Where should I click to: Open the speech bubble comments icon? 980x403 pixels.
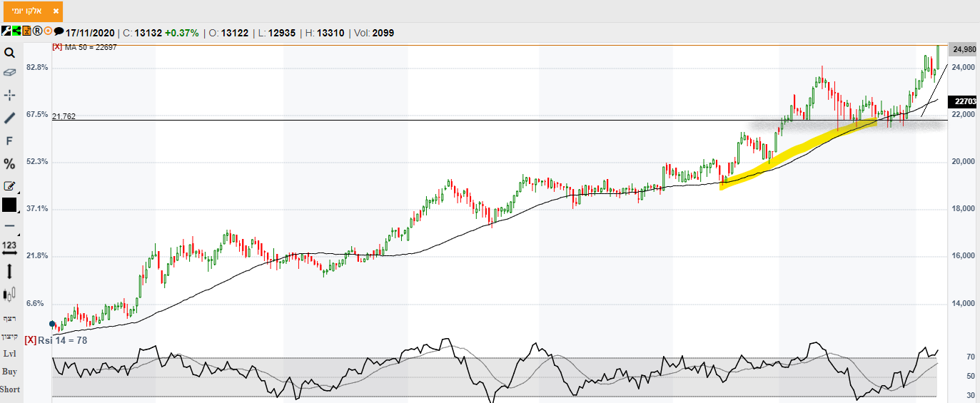pos(59,31)
